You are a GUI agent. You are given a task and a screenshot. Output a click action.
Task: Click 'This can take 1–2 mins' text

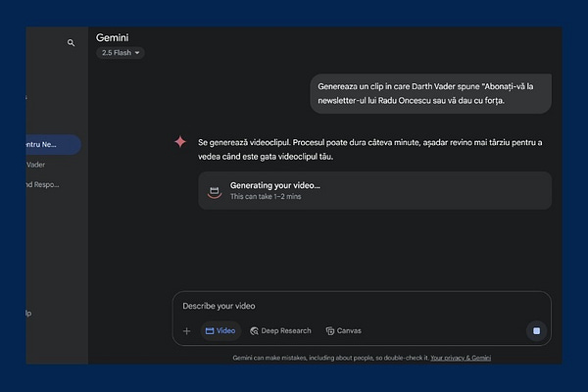[x=266, y=197]
